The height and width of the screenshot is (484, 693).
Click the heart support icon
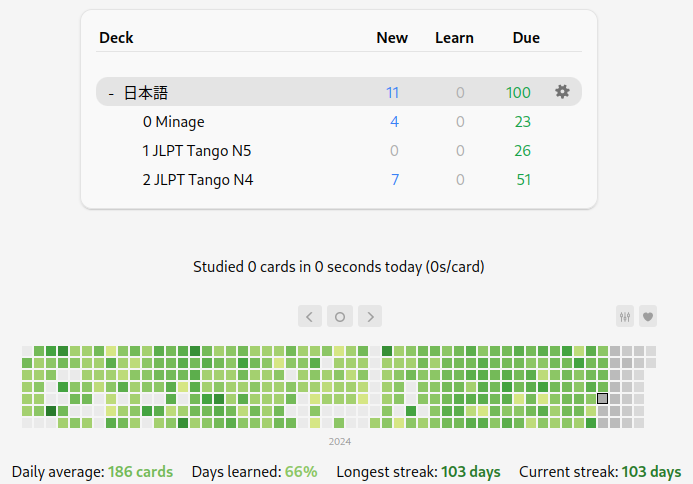click(648, 316)
